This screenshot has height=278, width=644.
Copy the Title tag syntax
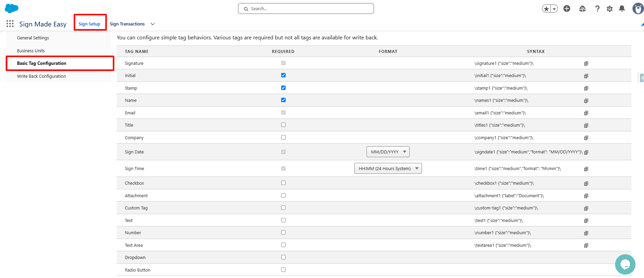[586, 126]
